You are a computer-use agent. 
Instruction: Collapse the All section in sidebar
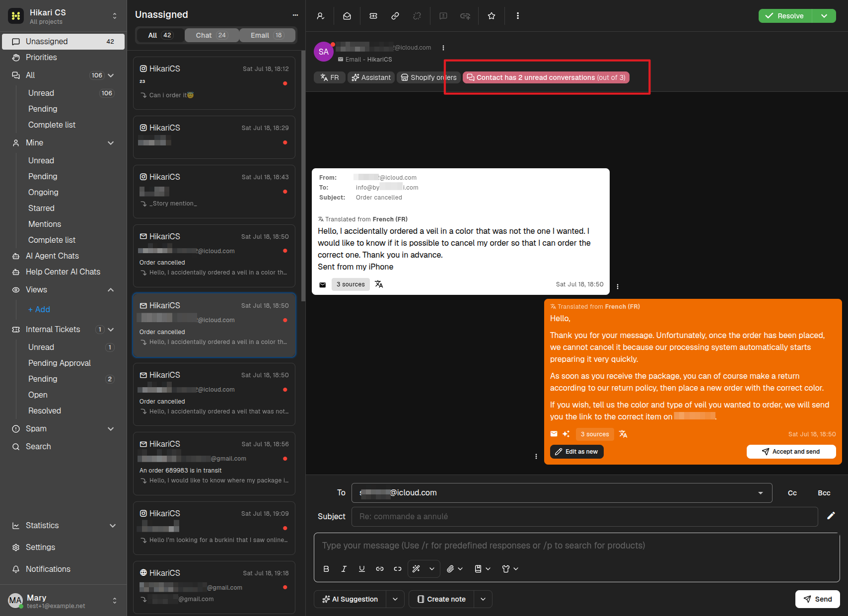click(x=111, y=75)
